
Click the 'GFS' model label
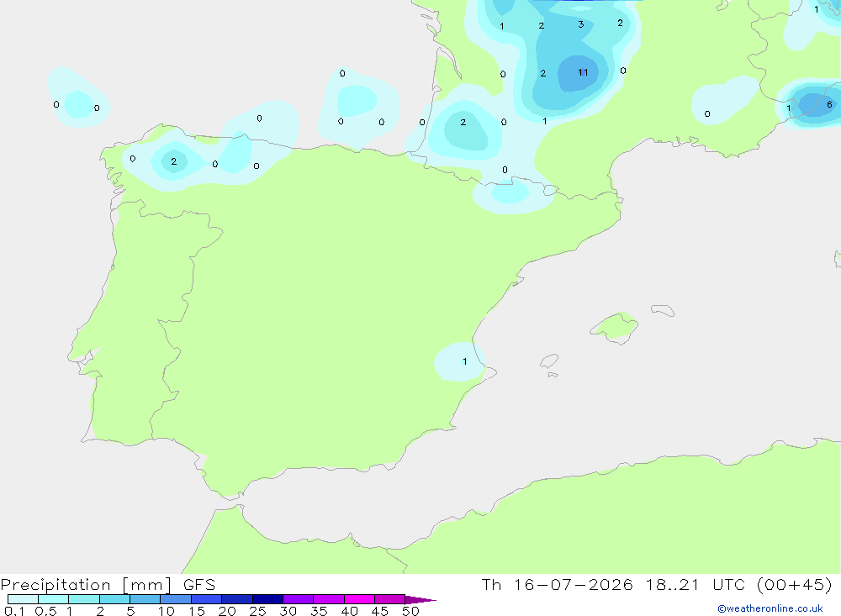click(199, 585)
